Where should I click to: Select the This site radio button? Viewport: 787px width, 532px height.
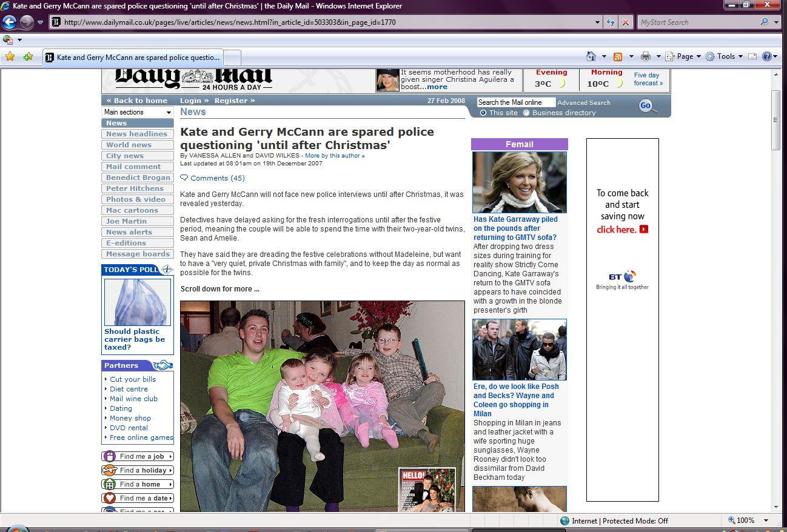[483, 113]
